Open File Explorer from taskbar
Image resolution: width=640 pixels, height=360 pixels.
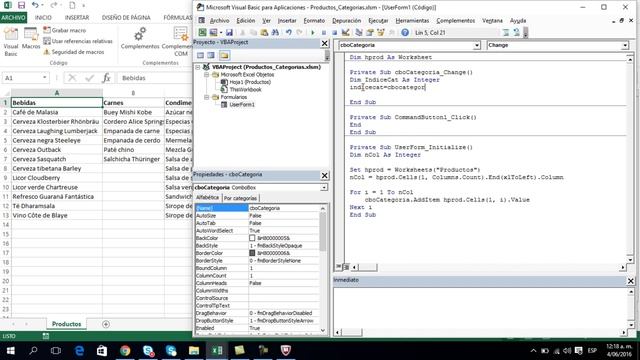pos(194,351)
